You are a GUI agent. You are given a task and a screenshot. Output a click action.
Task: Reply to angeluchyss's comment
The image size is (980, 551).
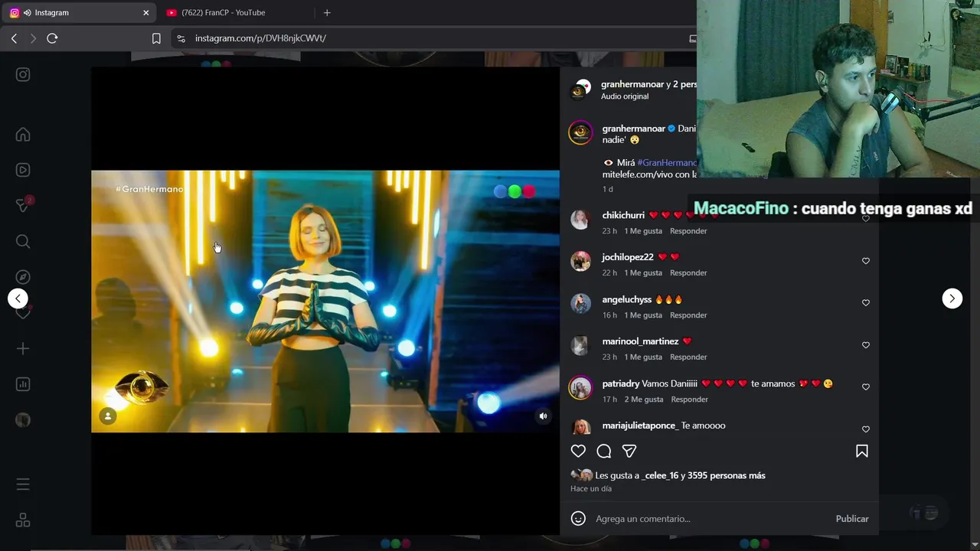pos(688,315)
